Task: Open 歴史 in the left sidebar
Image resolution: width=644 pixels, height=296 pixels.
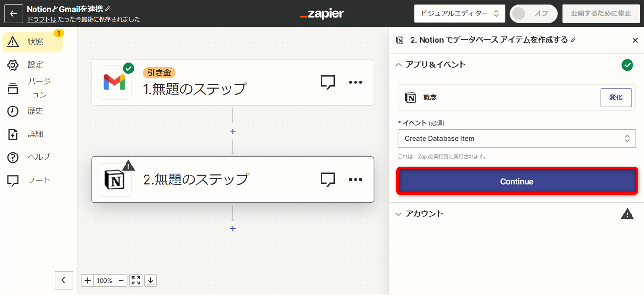Action: pos(35,111)
